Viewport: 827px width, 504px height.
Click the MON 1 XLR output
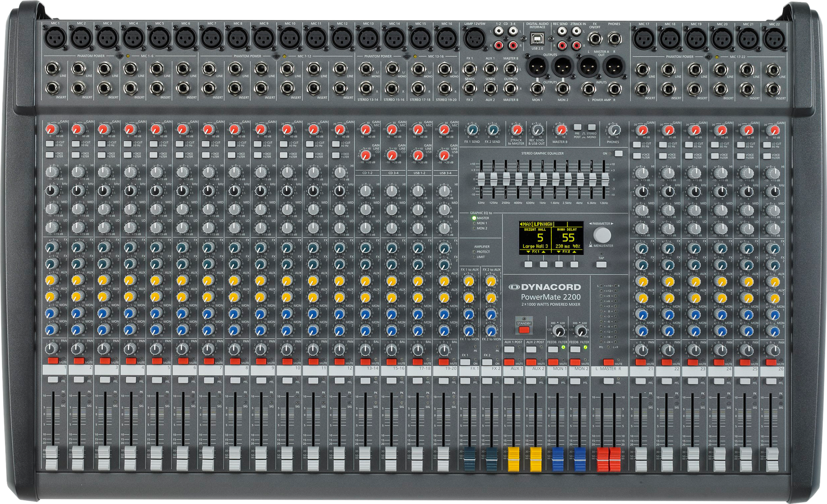coord(537,66)
